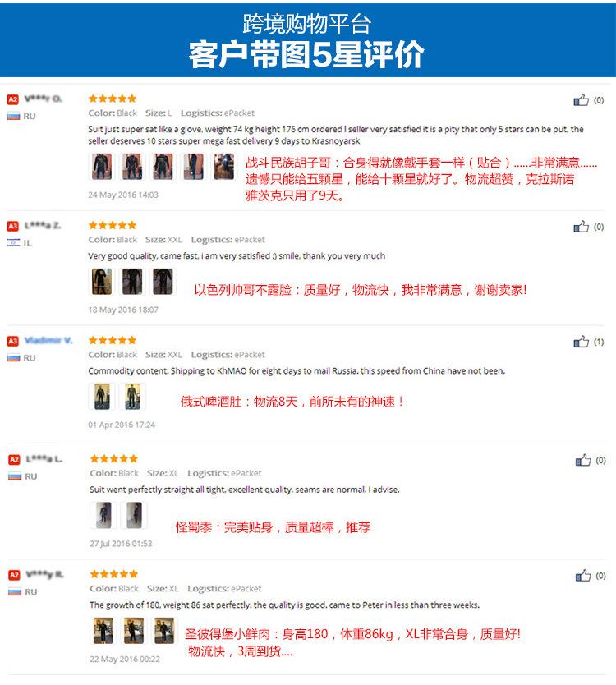Open first photo in the 27 Jul review

(103, 515)
